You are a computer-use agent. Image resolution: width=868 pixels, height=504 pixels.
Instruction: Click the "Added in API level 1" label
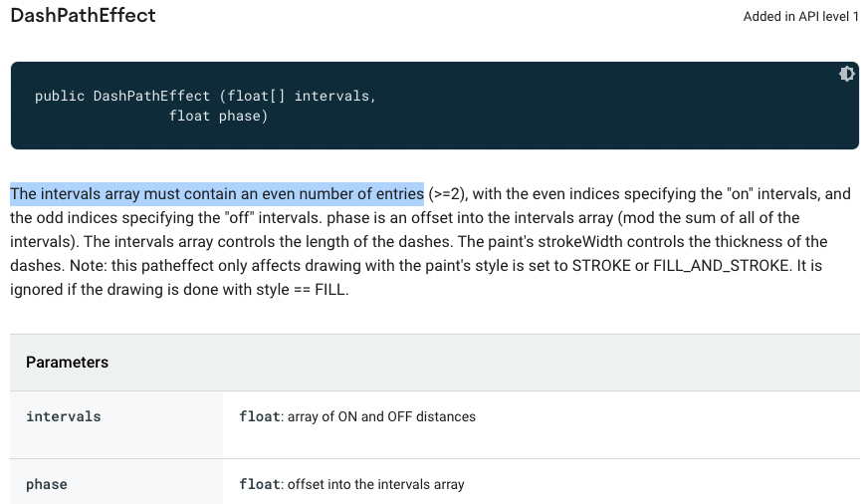click(x=800, y=17)
